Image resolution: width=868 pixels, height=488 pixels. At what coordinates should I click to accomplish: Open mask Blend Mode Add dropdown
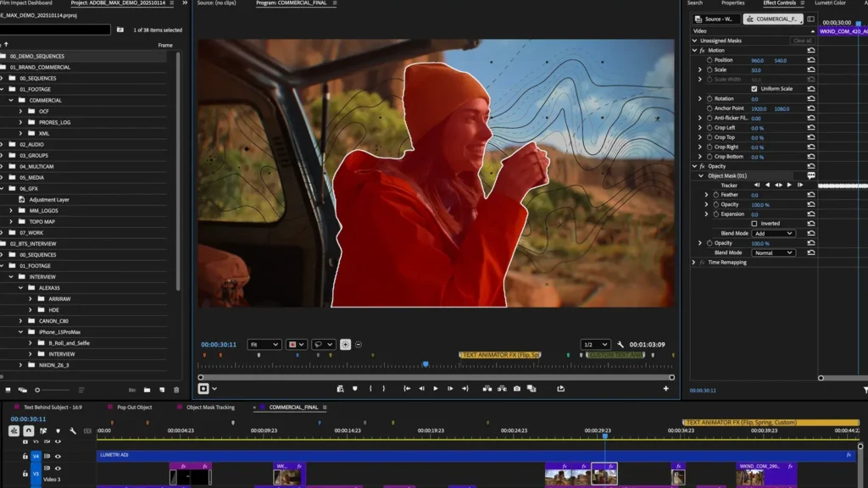coord(773,234)
